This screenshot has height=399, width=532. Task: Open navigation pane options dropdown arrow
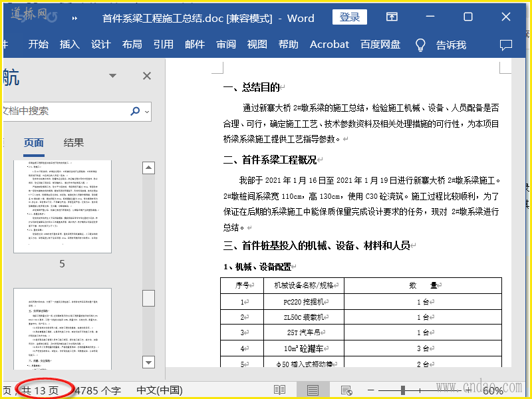point(112,76)
